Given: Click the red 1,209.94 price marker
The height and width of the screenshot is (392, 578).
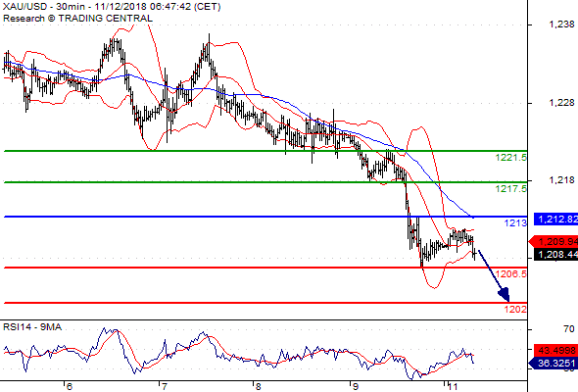Looking at the screenshot, I should (554, 241).
